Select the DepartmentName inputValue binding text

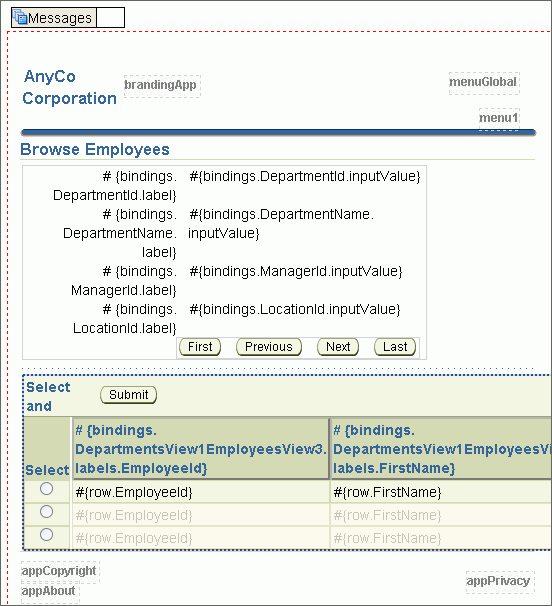tap(281, 224)
